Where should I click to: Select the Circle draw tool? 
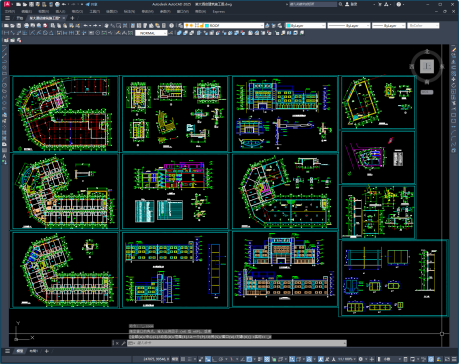(5, 85)
